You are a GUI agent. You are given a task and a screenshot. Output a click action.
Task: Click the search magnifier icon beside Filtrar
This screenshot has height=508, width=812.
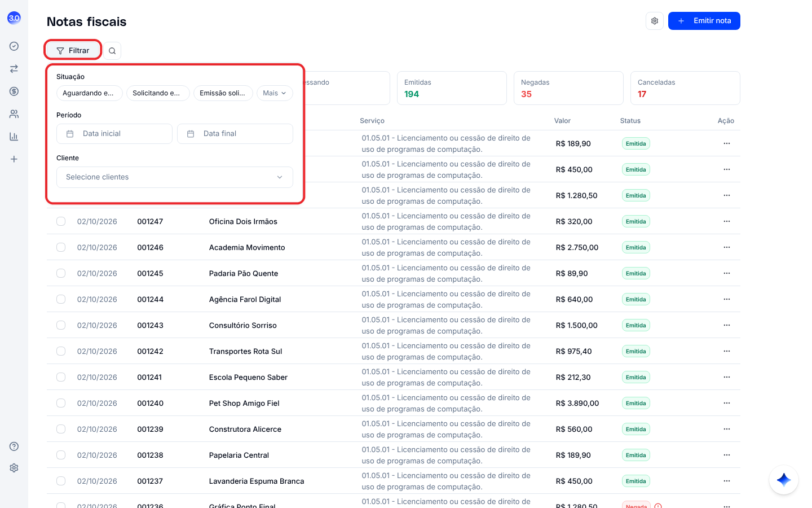click(112, 51)
